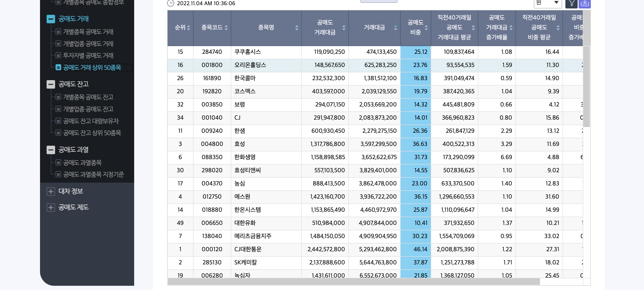644x290 pixels.
Task: Collapse the 공매도 과열 section
Action: 51,150
